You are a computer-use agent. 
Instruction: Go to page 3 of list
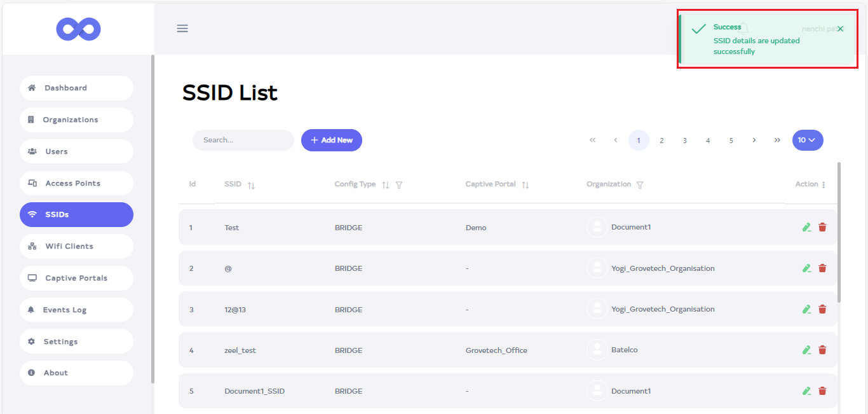[x=684, y=141]
